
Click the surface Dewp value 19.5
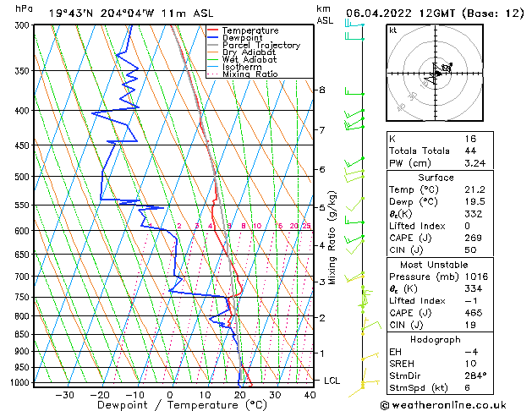pos(474,202)
